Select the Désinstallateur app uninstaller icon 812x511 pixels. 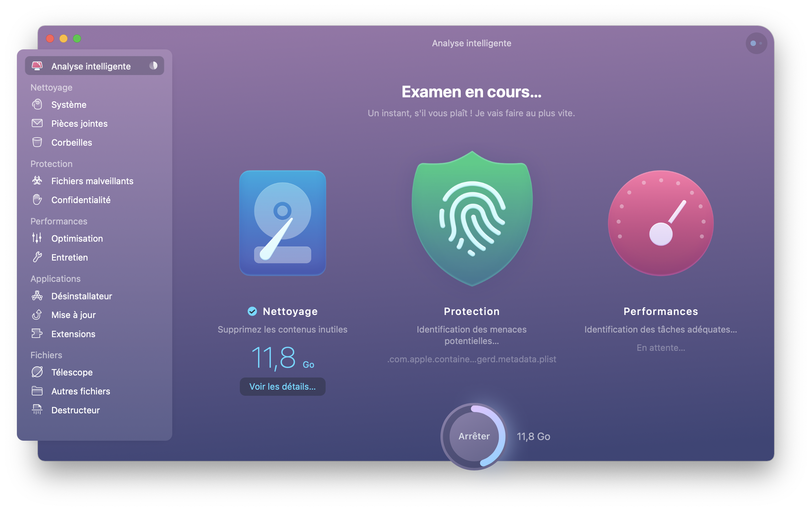[37, 296]
